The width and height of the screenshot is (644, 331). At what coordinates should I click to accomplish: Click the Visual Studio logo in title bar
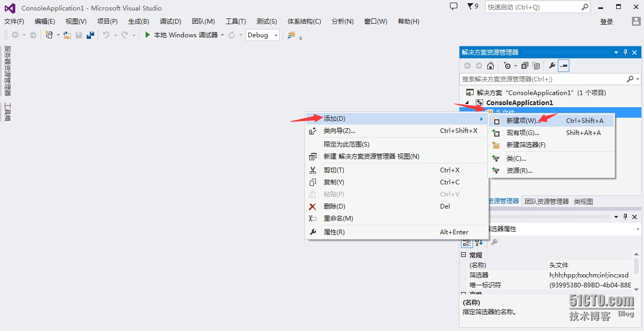(9, 8)
